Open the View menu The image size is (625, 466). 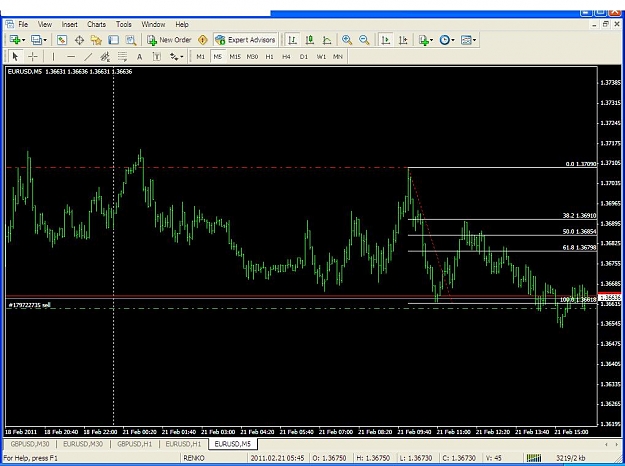click(45, 24)
